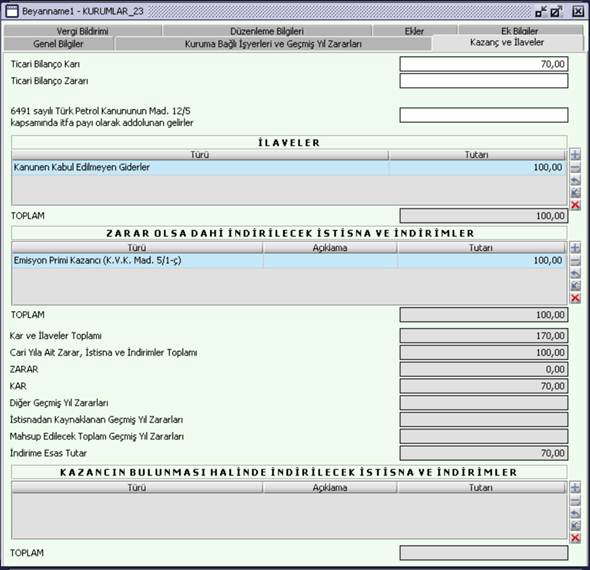Remove row icon beside İlaveler table
This screenshot has width=590, height=570.
[x=575, y=168]
